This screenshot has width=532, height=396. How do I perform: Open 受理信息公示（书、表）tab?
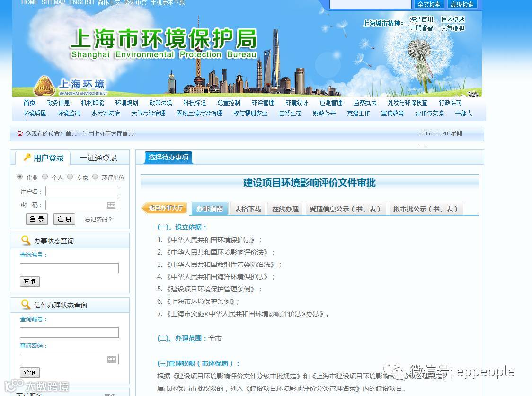pyautogui.click(x=346, y=209)
